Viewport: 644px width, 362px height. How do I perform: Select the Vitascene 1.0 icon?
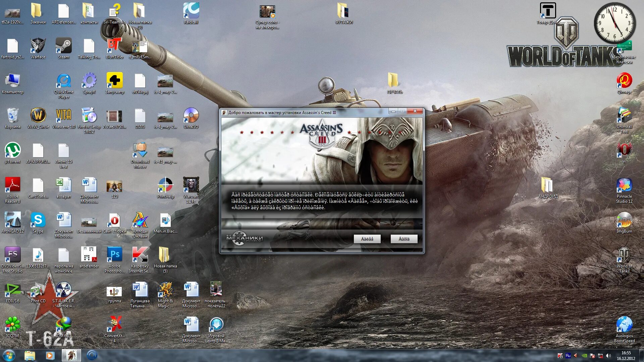point(63,118)
